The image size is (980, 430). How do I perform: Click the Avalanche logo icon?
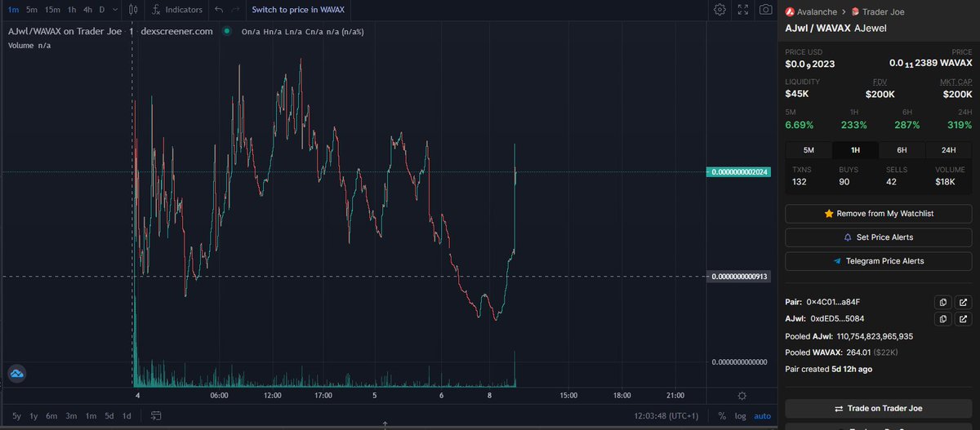[x=790, y=11]
